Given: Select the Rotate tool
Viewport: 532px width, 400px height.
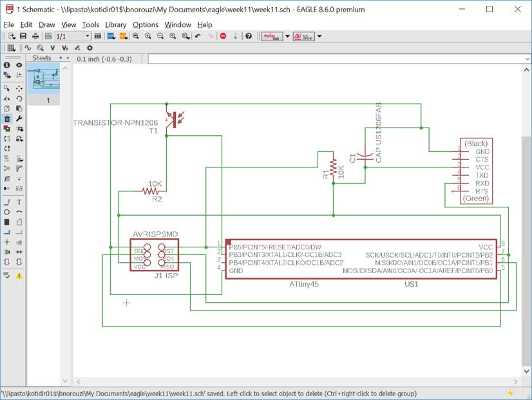Looking at the screenshot, I should (x=19, y=99).
